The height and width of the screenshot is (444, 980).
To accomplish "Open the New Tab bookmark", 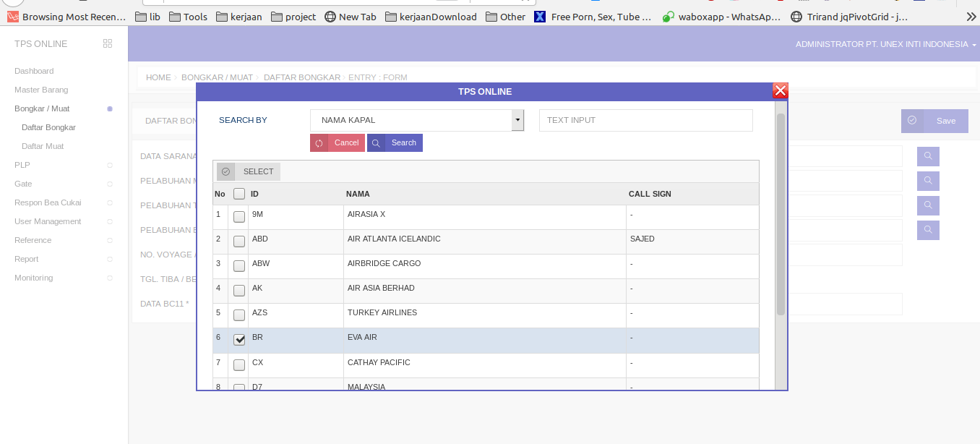I will pos(350,17).
